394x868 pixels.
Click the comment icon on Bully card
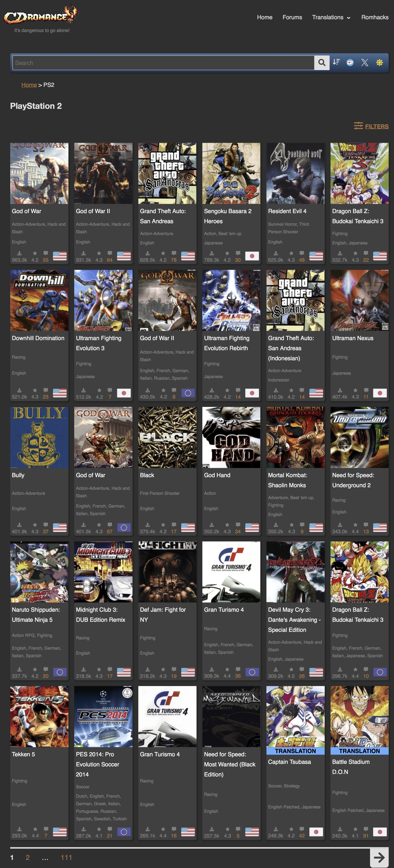[x=46, y=525]
